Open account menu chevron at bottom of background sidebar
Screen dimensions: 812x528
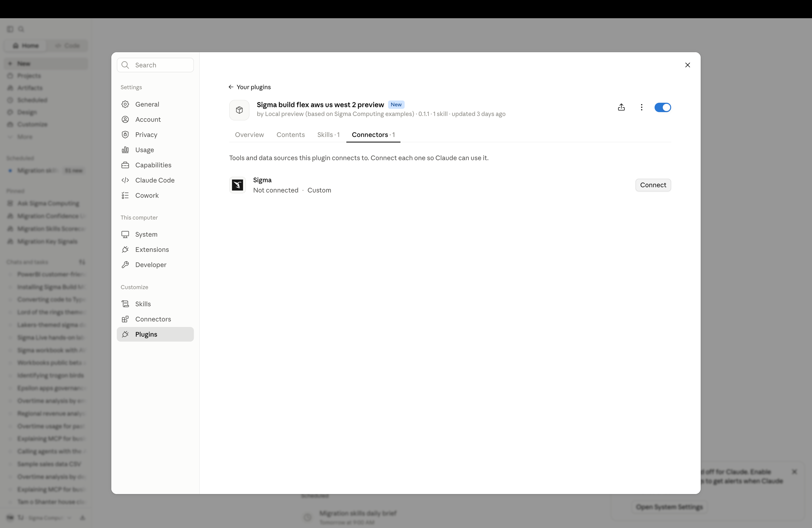tap(70, 518)
